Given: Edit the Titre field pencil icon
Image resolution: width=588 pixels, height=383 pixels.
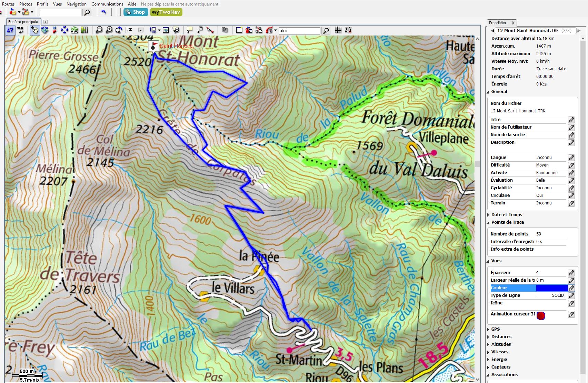Looking at the screenshot, I should 571,120.
